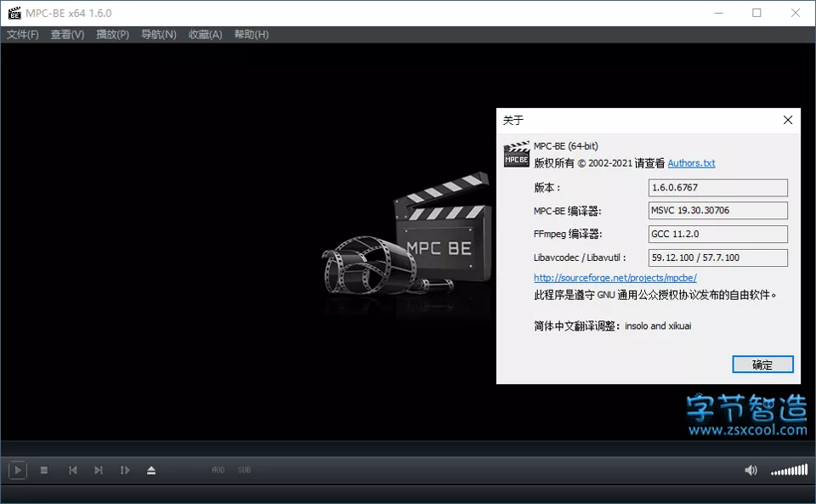Open the 播放(P) menu
The width and height of the screenshot is (816, 504).
tap(112, 34)
